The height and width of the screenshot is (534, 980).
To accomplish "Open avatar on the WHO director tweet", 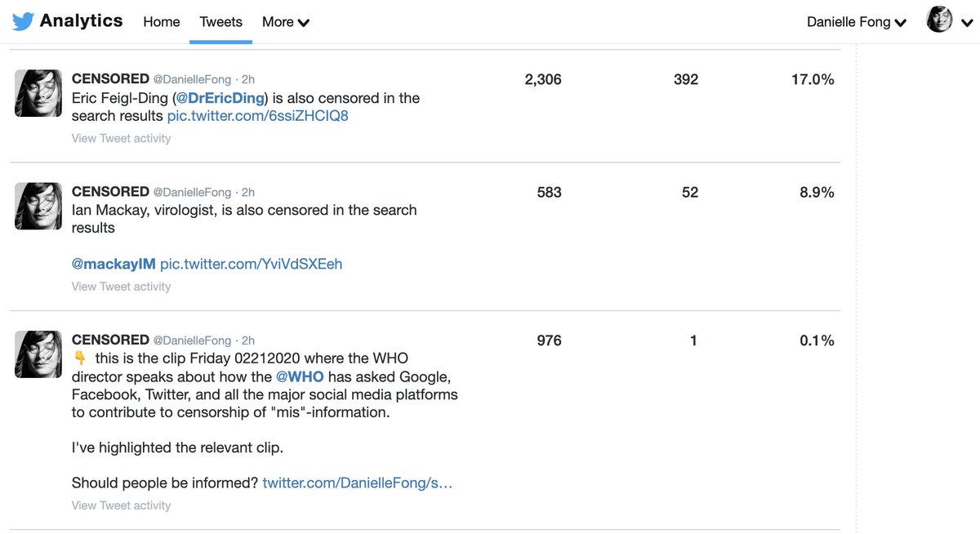I will 38,354.
